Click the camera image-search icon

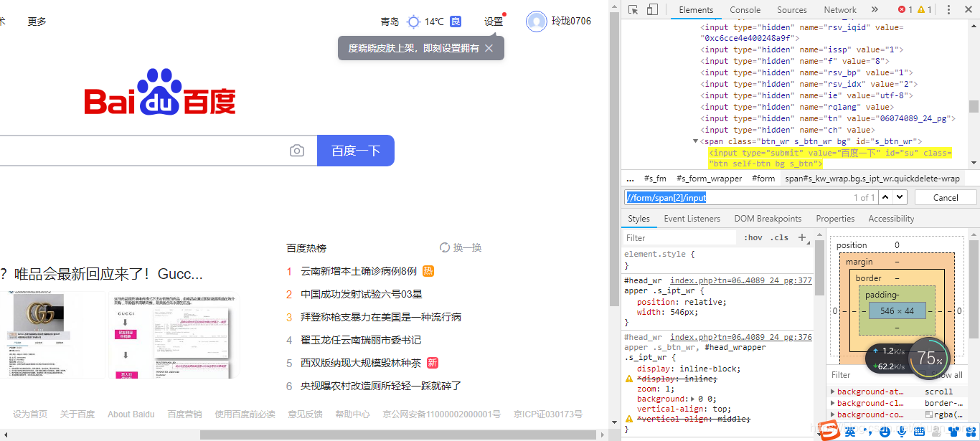click(x=297, y=151)
